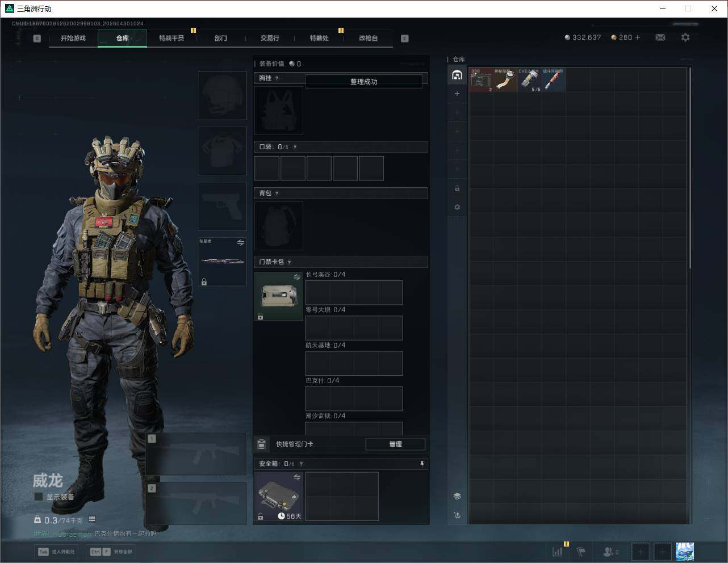
Task: Click the player avatar thumbnail
Action: 685,552
